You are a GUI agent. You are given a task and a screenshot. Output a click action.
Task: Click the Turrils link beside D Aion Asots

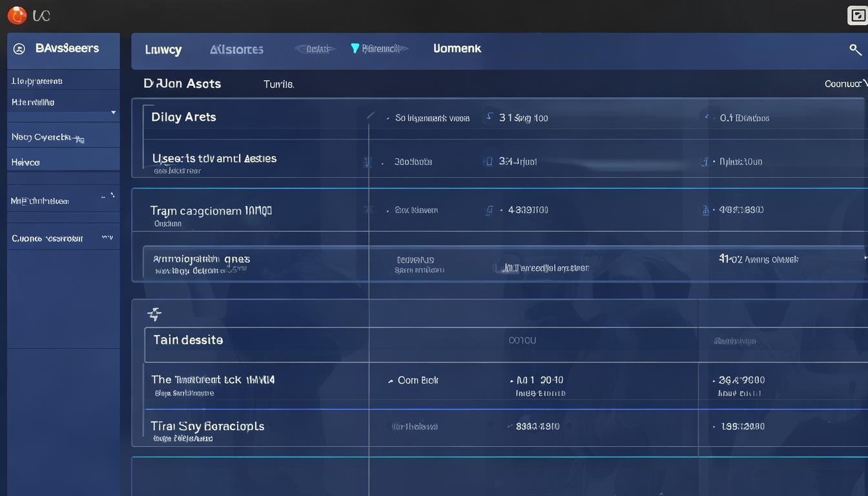pyautogui.click(x=278, y=85)
